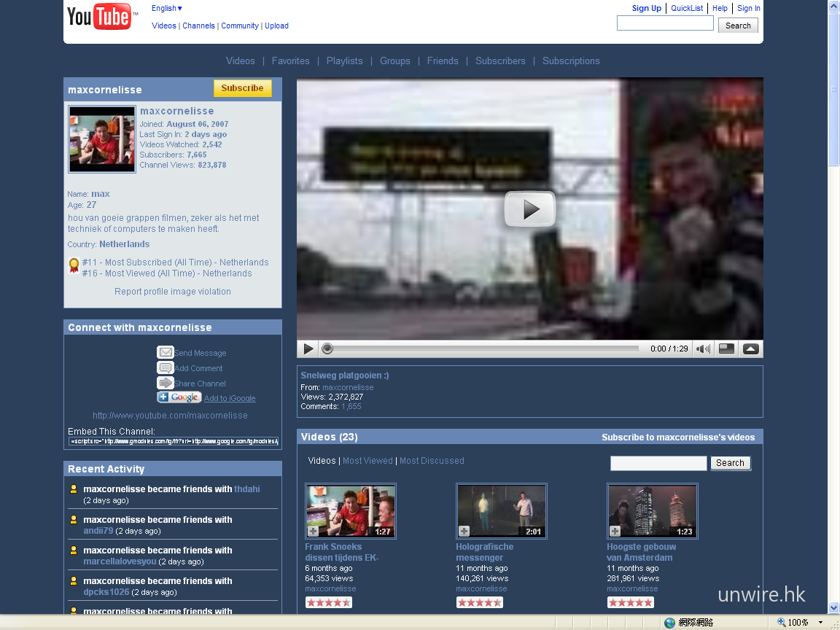The height and width of the screenshot is (630, 840).
Task: Mute the player volume icon
Action: pyautogui.click(x=703, y=349)
